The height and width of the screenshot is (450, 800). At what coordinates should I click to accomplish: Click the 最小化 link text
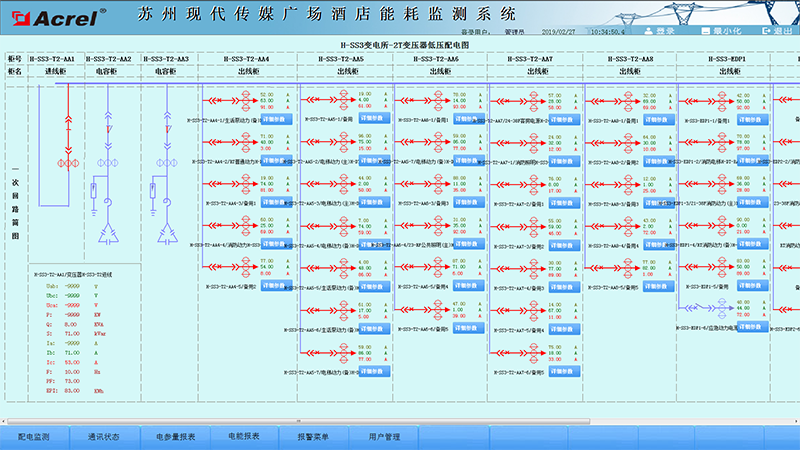tap(727, 31)
